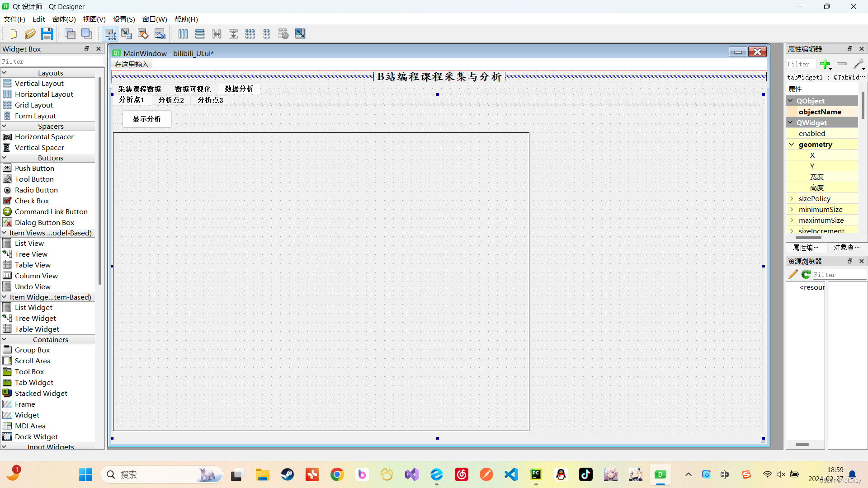Collapse the Containers category
Viewport: 868px width, 488px height.
(x=4, y=339)
